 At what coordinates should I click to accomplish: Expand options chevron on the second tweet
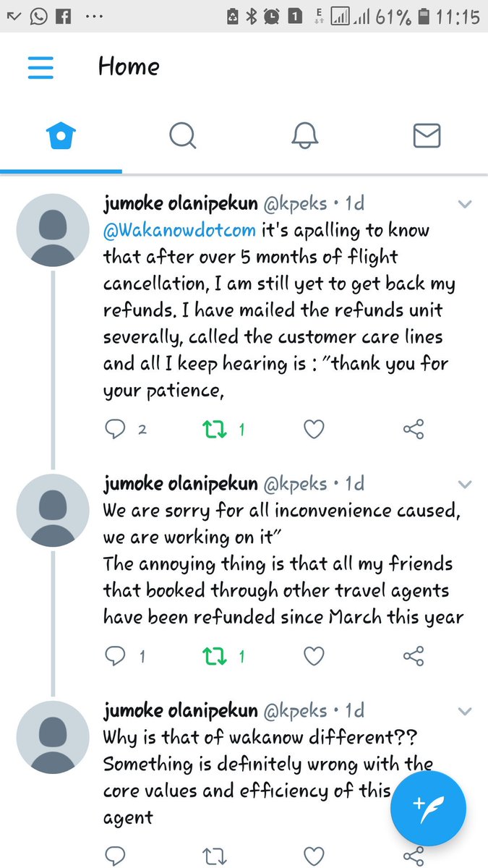(465, 484)
